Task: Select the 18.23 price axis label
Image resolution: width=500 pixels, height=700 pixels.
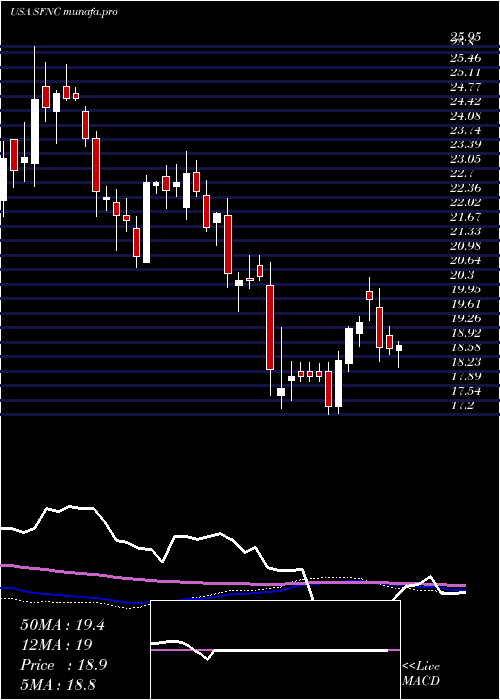Action: (x=466, y=361)
